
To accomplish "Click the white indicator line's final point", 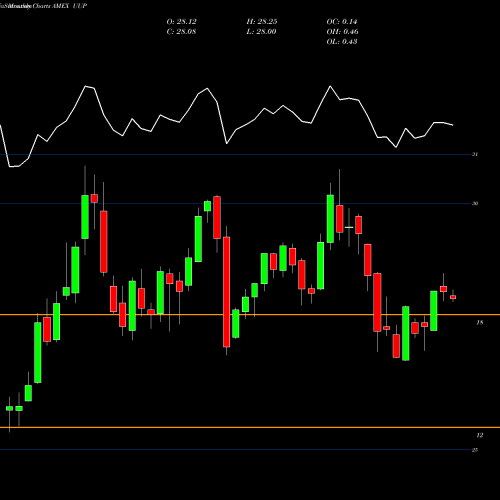I will (x=453, y=125).
